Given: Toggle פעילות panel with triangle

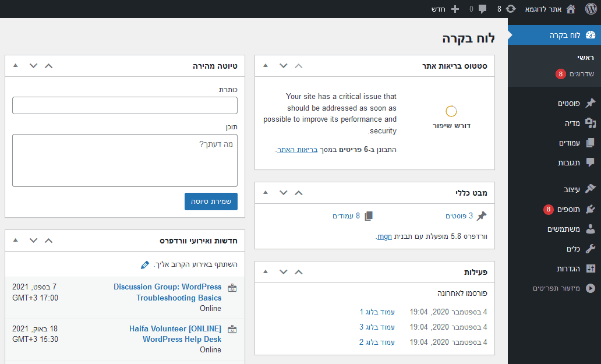Looking at the screenshot, I should point(265,271).
